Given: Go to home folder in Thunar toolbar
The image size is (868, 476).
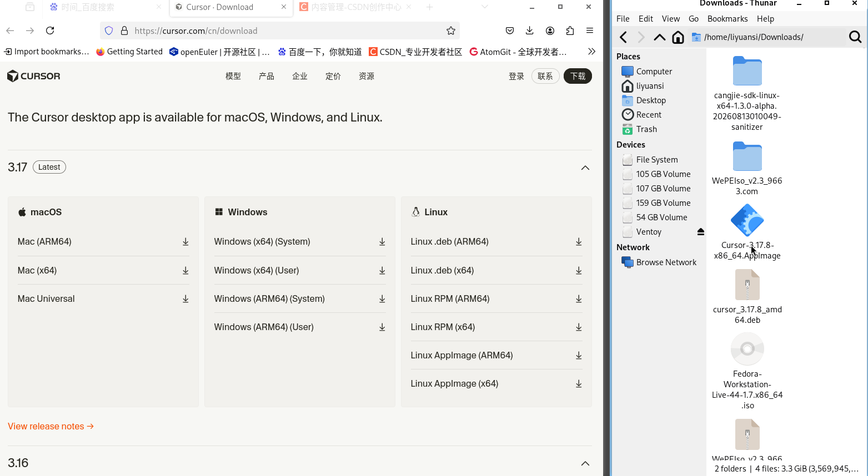Looking at the screenshot, I should coord(678,37).
